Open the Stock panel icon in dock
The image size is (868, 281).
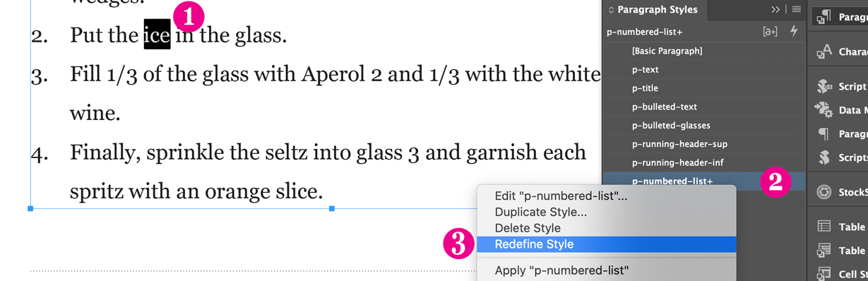pos(824,192)
